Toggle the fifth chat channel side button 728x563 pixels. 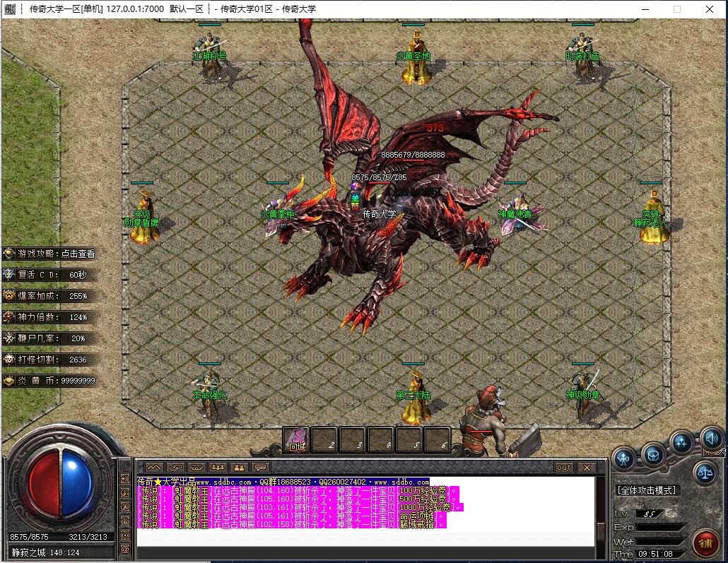(x=125, y=535)
